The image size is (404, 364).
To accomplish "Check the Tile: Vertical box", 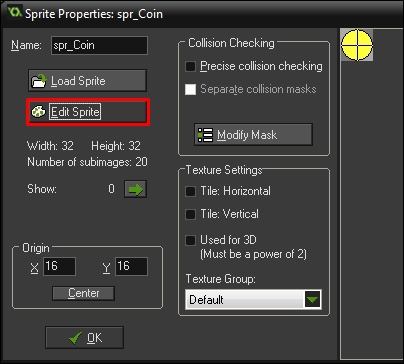I will (190, 214).
